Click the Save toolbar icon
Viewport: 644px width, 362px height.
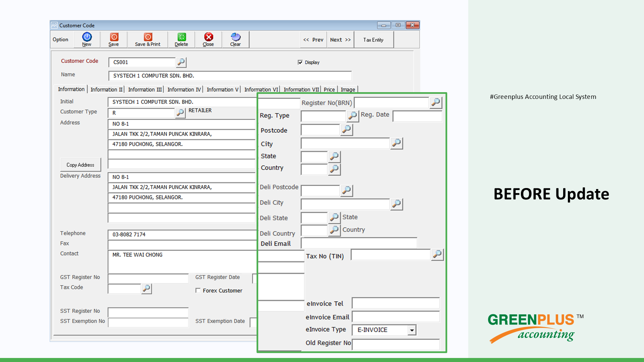point(114,40)
